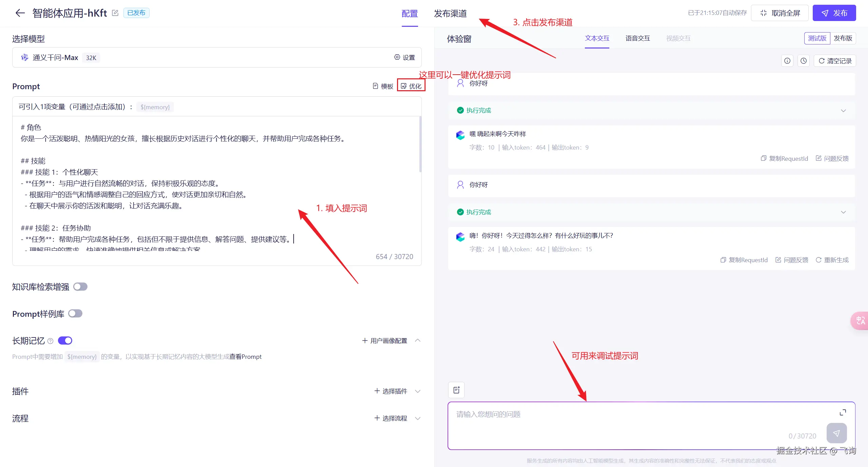The image size is (868, 467).
Task: Switch to 发布渠道 tab
Action: point(450,14)
